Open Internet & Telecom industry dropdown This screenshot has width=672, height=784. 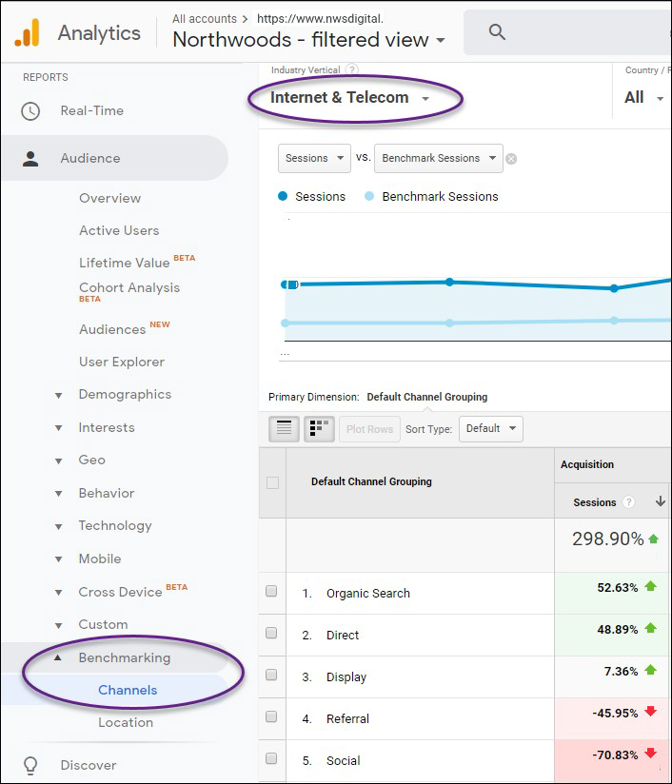click(x=349, y=97)
